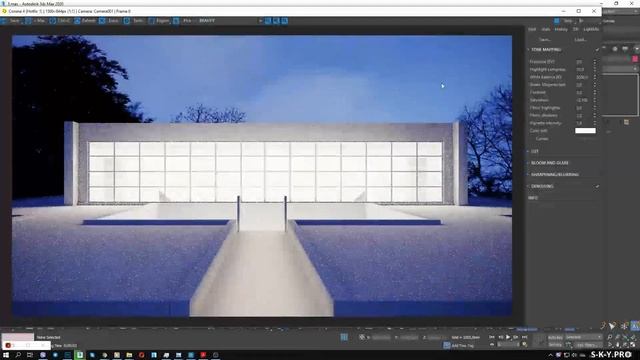640x360 pixels.
Task: Click the Load... post-processing settings button
Action: click(x=580, y=40)
